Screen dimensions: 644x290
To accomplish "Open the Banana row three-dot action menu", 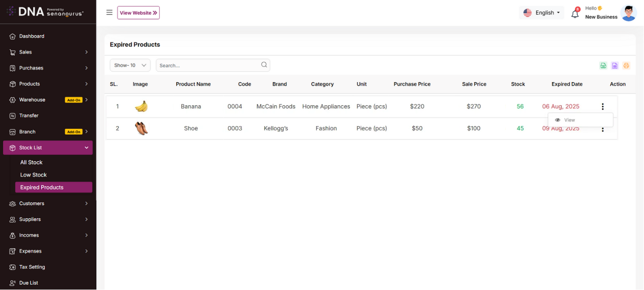I will click(602, 107).
